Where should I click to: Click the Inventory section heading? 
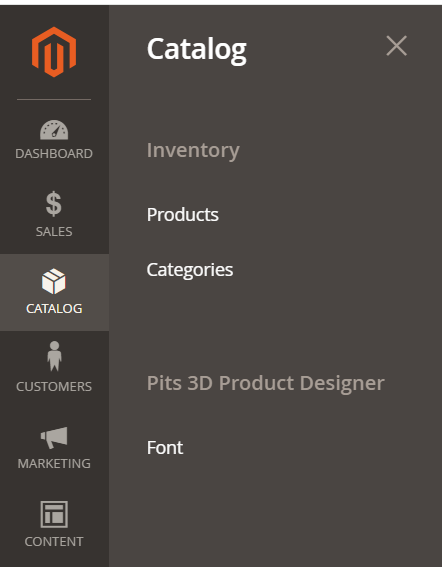click(193, 151)
